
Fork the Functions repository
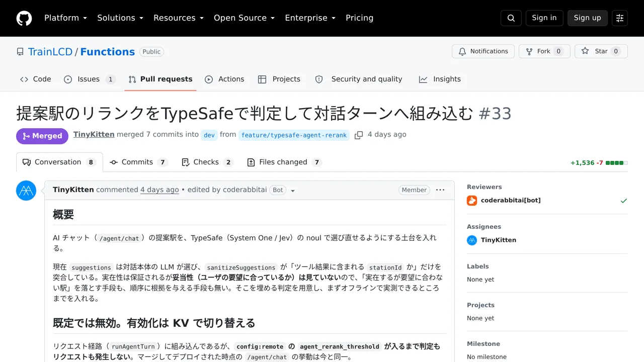click(544, 51)
